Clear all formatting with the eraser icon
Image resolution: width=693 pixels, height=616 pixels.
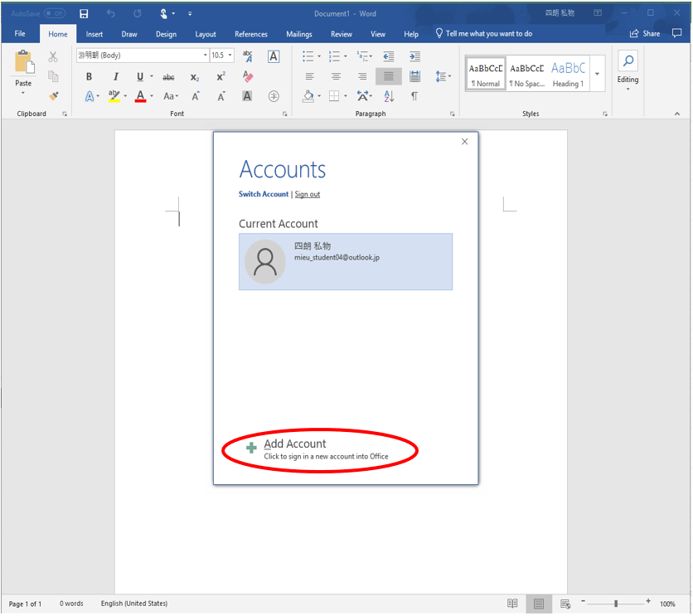(x=248, y=76)
